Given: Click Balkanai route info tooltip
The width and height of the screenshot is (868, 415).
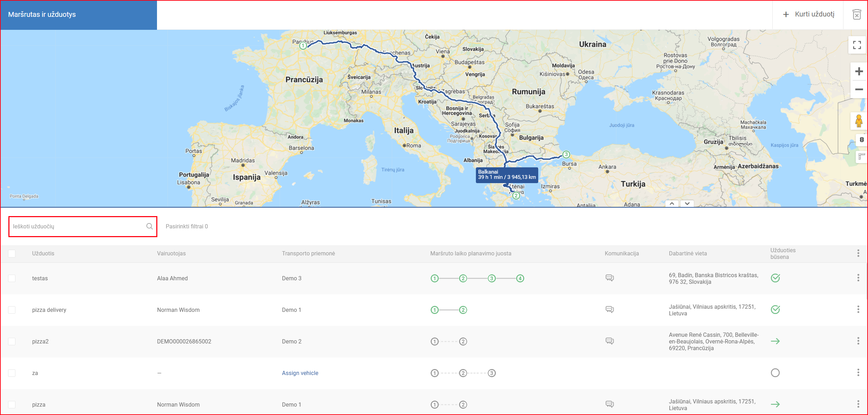Looking at the screenshot, I should click(507, 175).
